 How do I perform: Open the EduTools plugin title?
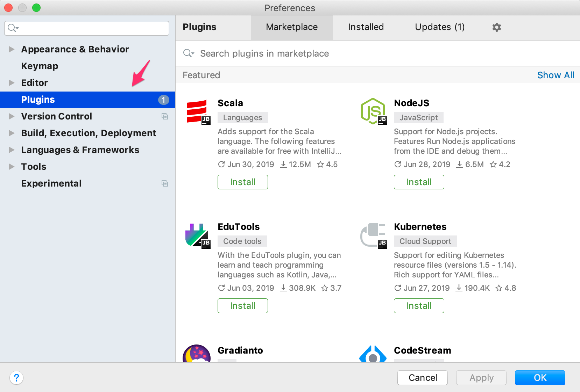pyautogui.click(x=239, y=227)
